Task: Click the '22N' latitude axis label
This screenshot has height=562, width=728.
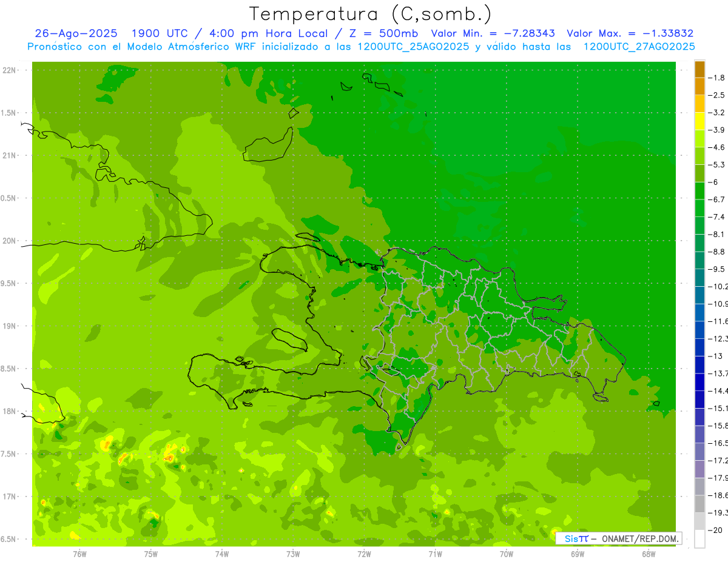Action: [x=10, y=70]
